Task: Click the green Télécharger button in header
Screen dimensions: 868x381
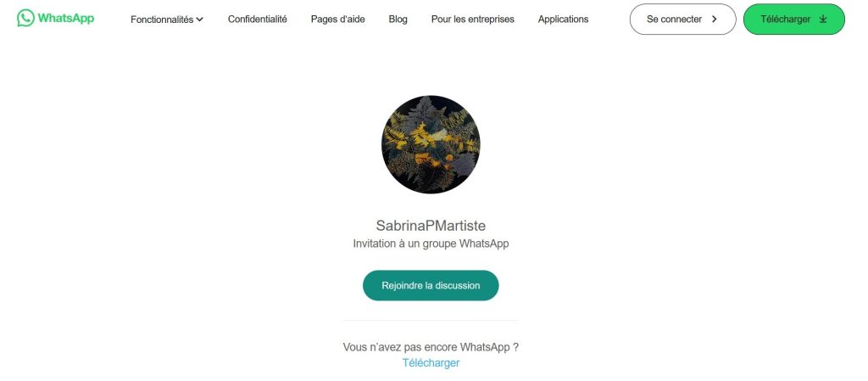Action: (793, 20)
